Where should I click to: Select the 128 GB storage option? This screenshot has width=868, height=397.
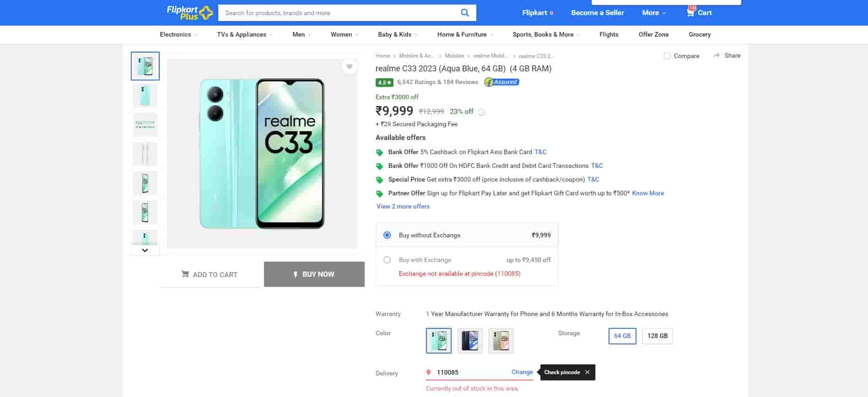point(657,336)
